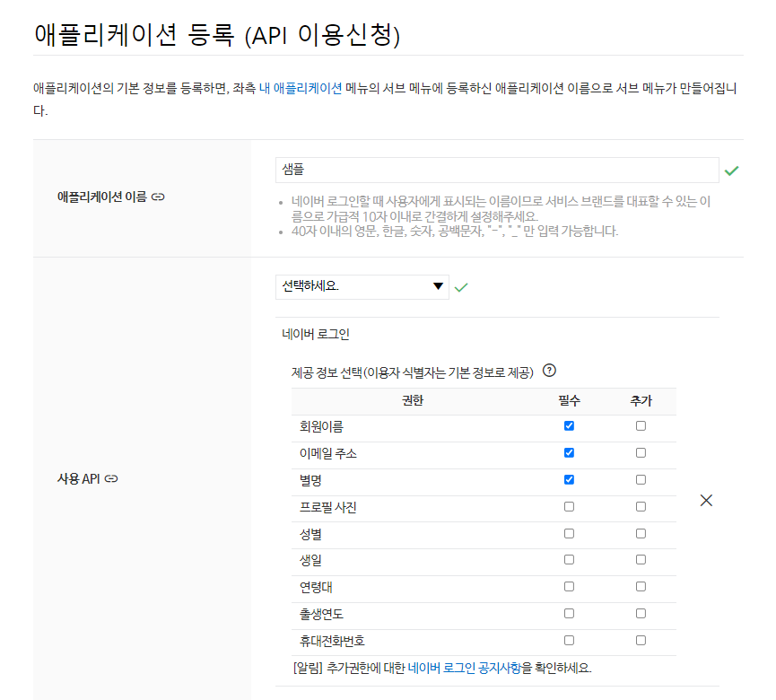Click the 프로필 사진 permission row label

point(327,507)
